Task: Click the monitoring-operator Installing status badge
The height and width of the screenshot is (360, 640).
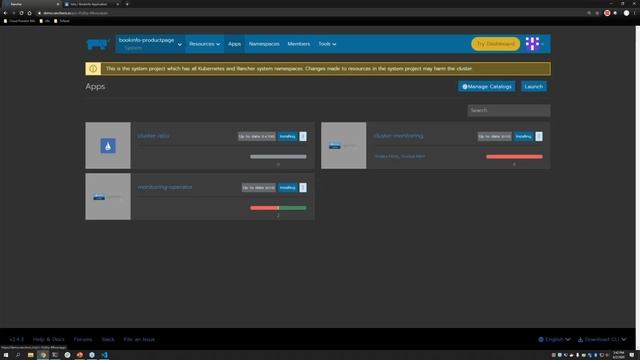Action: [287, 188]
